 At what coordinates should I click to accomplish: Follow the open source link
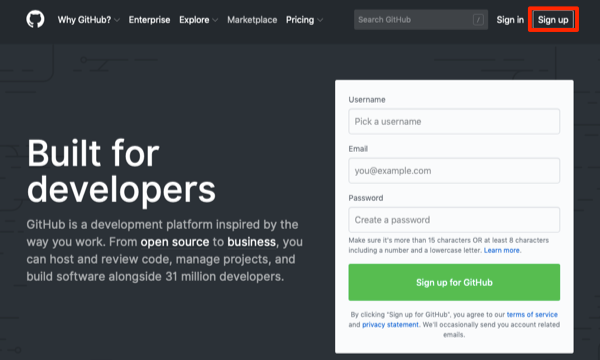(x=175, y=242)
